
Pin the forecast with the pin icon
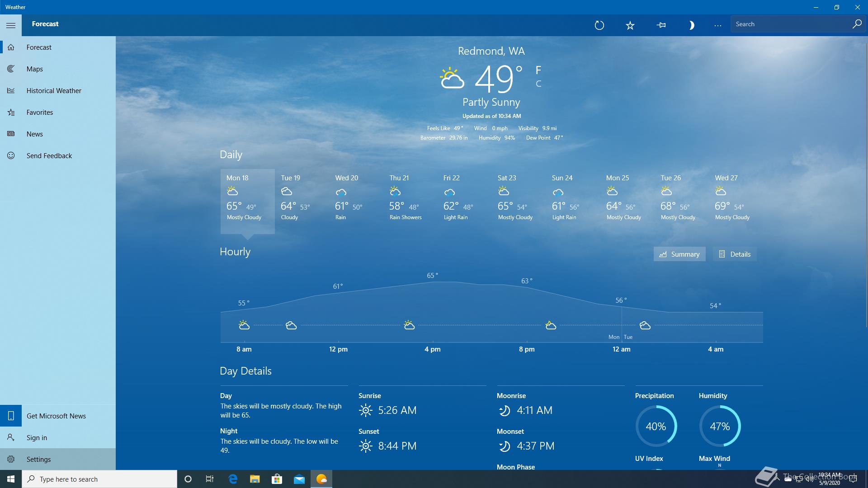click(x=661, y=25)
